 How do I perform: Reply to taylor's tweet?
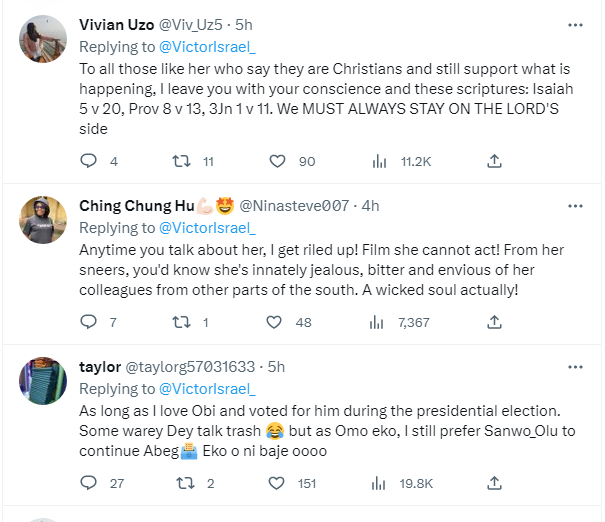(88, 483)
